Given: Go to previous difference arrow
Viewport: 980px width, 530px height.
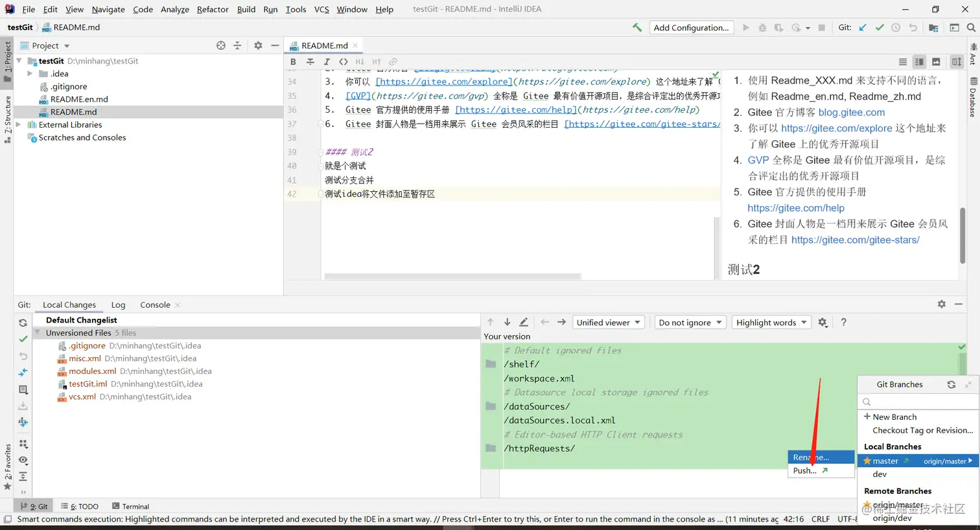Looking at the screenshot, I should [490, 322].
